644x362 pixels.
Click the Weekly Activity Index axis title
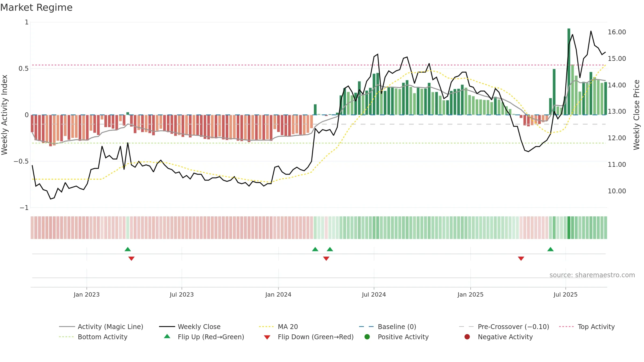tap(5, 115)
